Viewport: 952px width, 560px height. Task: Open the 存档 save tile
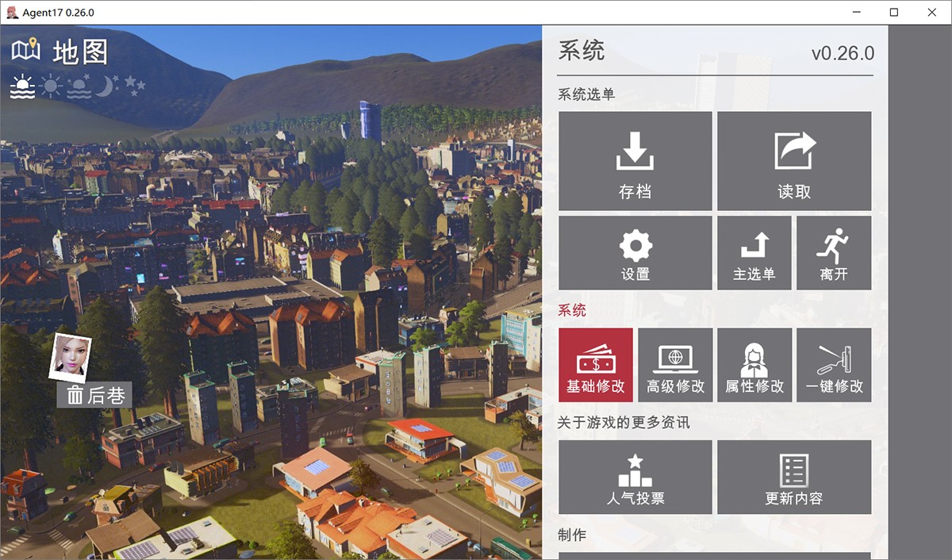pyautogui.click(x=635, y=161)
